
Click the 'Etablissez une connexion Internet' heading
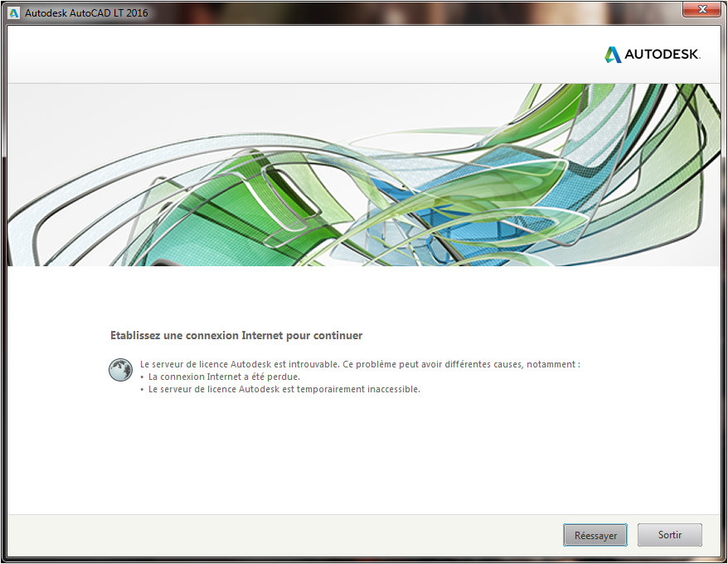coord(236,335)
